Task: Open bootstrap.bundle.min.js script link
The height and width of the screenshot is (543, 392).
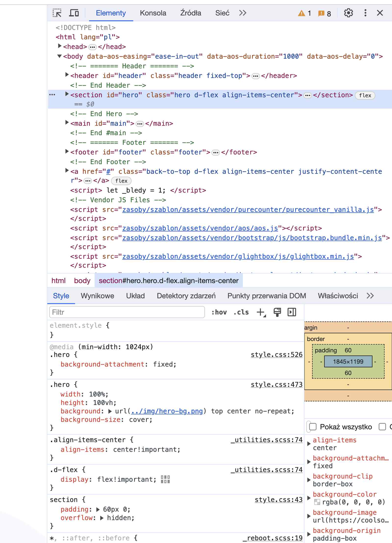Action: pos(252,238)
